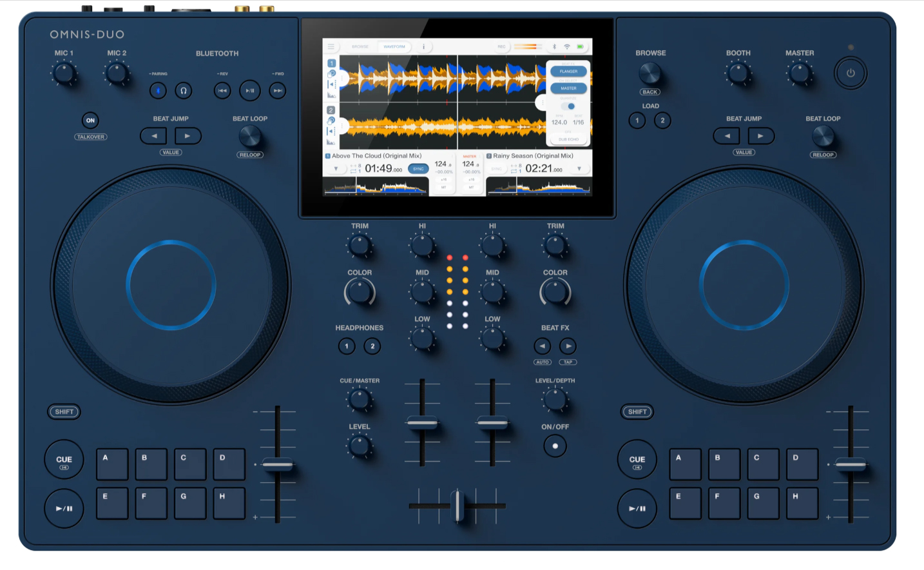The width and height of the screenshot is (924, 570).
Task: Collapse the Beat FX panel handle
Action: [542, 103]
